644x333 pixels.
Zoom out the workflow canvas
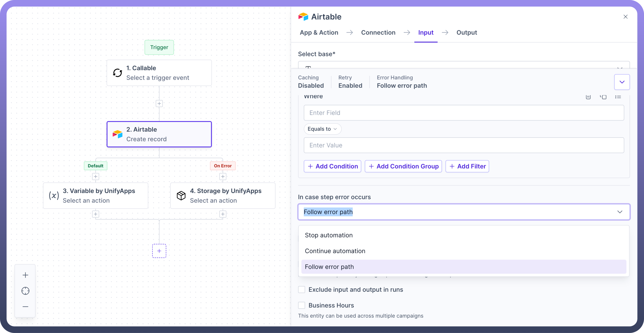click(25, 307)
